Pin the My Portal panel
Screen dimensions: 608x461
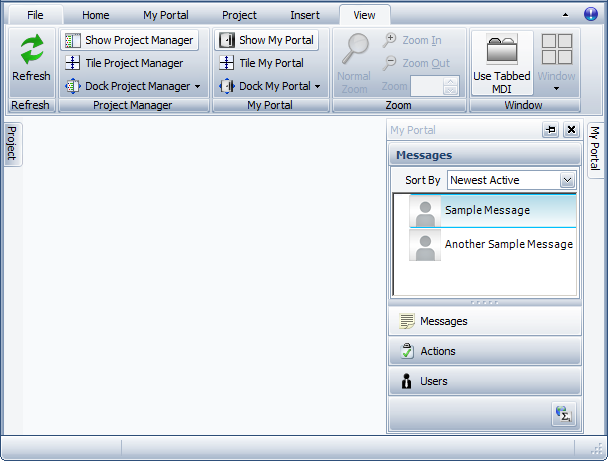[551, 130]
